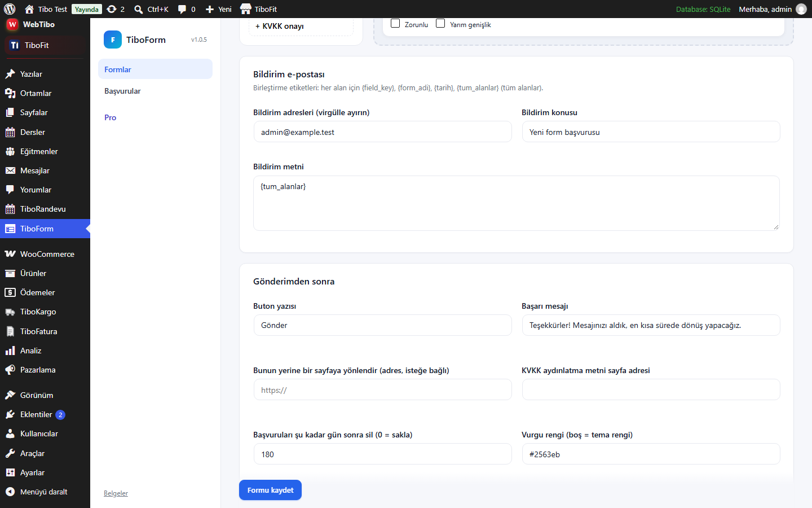Viewport: 812px width, 508px height.
Task: Open TiboRandevu in the sidebar
Action: [45, 209]
